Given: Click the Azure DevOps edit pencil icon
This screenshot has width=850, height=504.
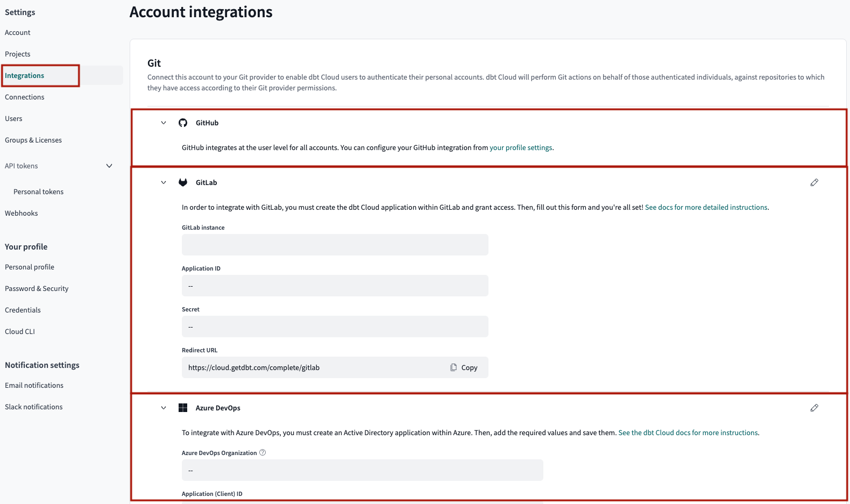Looking at the screenshot, I should click(x=814, y=408).
